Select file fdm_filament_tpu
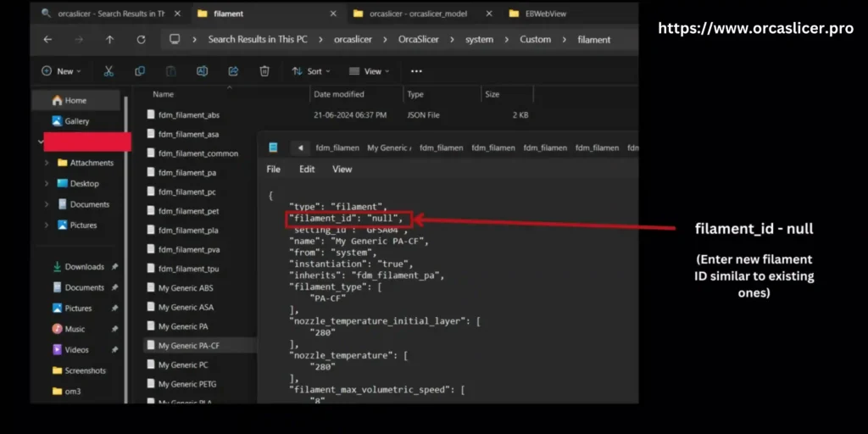868x434 pixels. point(188,269)
